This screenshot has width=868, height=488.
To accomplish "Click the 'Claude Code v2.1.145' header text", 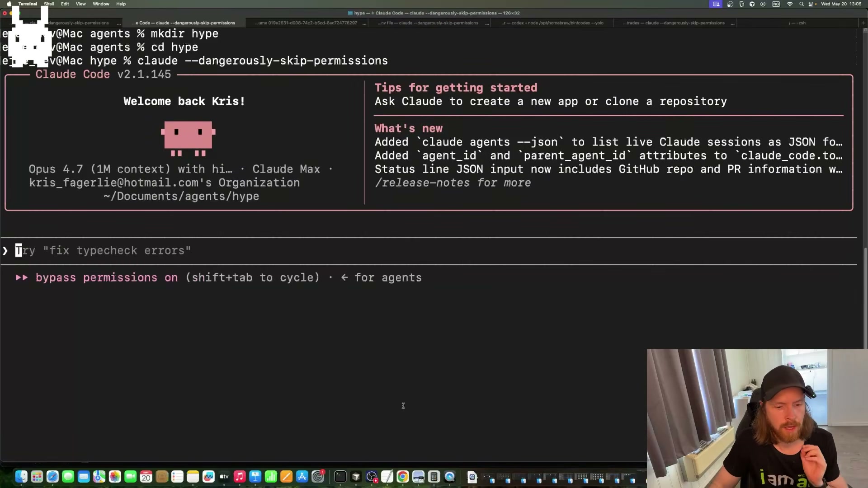I will tap(103, 74).
